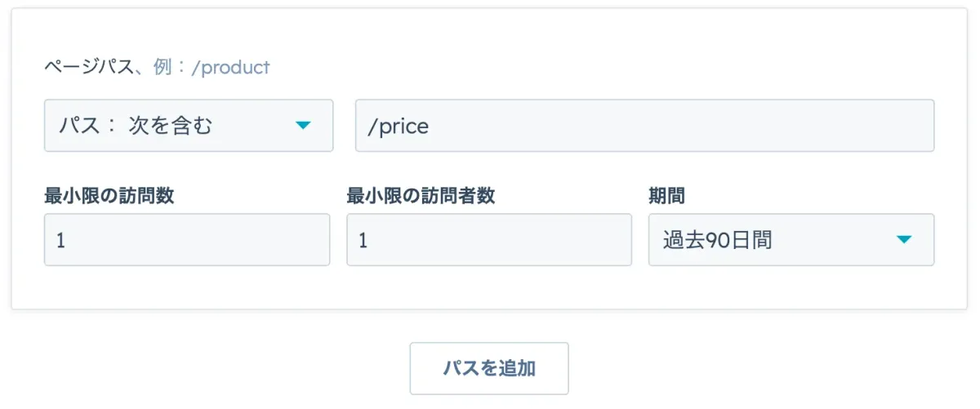Select the "過去90日間" text in period dropdown
Screen dimensions: 980x409
point(717,241)
